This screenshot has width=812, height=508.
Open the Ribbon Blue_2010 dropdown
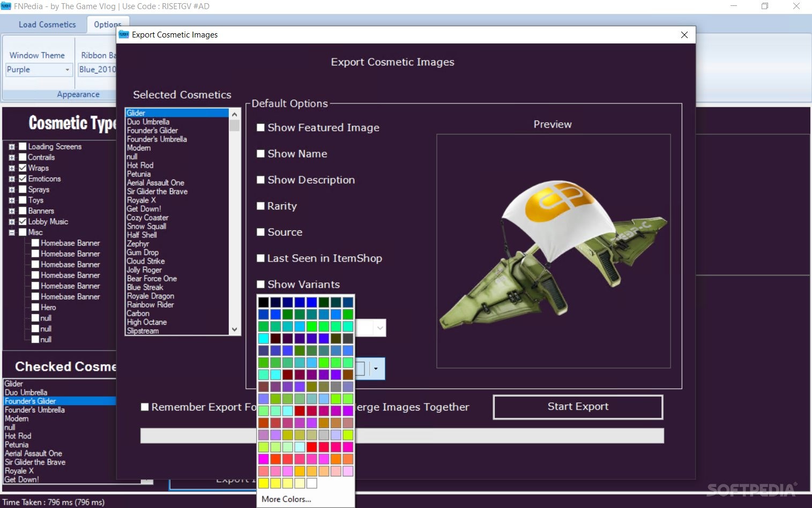(97, 70)
